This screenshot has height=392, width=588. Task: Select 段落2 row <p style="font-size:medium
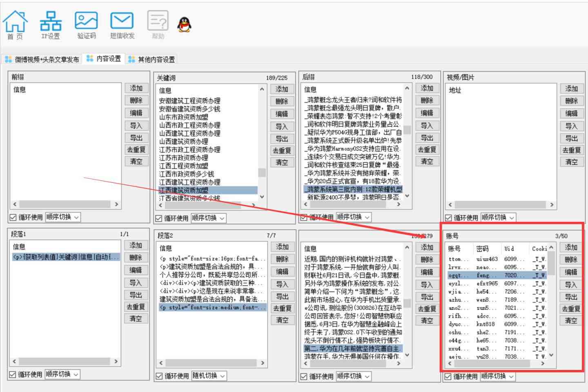212,307
